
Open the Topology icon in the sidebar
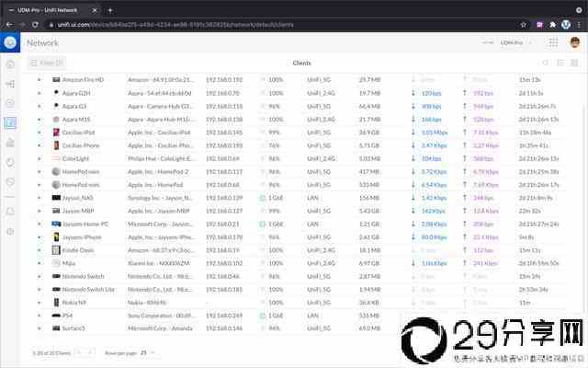(10, 84)
